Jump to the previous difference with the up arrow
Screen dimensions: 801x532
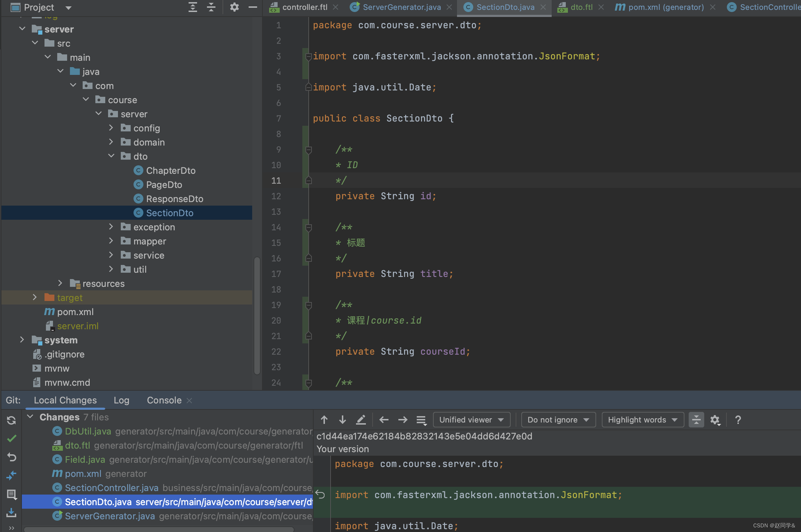click(x=324, y=420)
